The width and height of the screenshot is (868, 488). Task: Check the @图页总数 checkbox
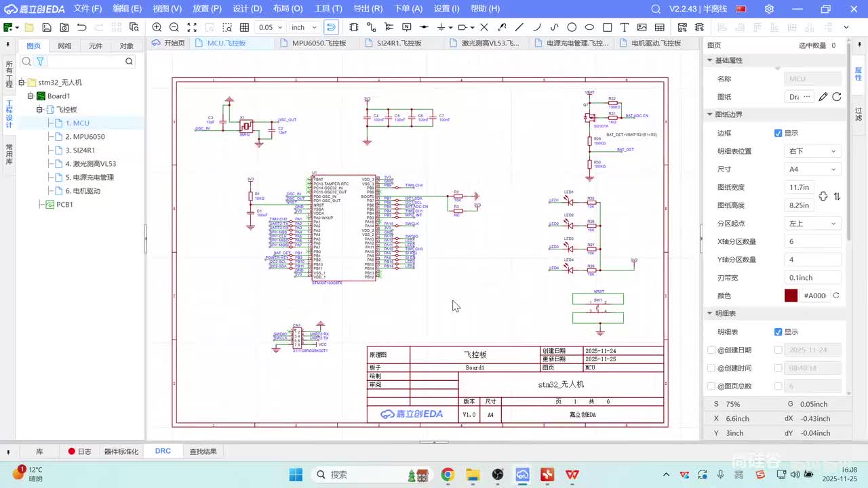pos(711,386)
